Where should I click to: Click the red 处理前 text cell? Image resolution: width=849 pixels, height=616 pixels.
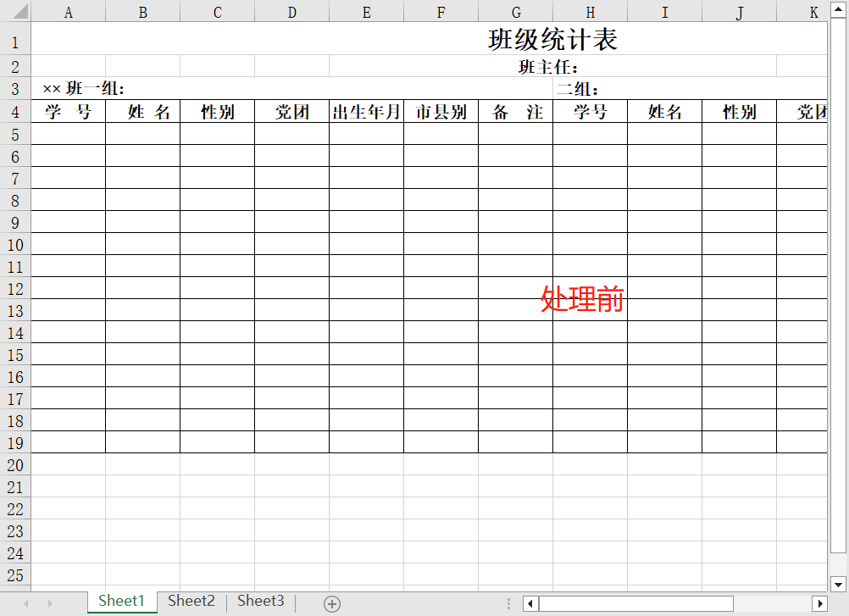click(583, 300)
